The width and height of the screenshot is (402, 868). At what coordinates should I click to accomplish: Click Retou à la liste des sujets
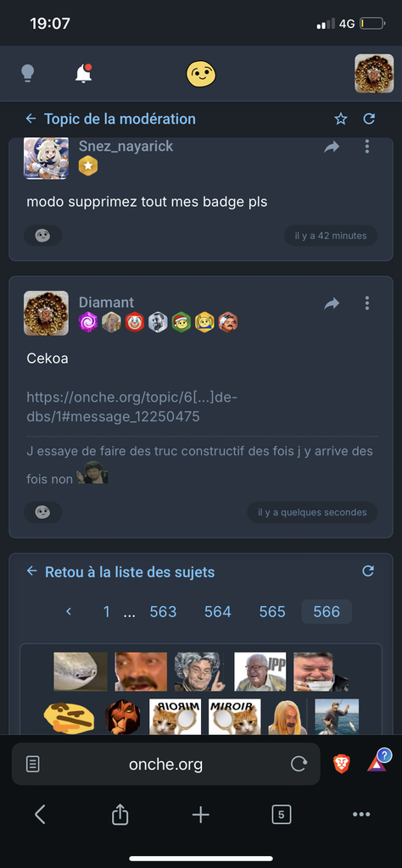pos(130,572)
